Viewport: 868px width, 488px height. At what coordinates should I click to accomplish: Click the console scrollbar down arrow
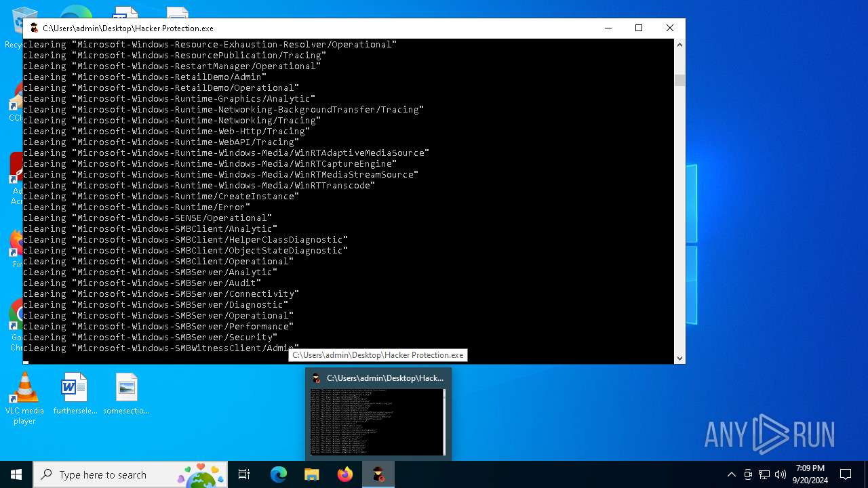[x=679, y=358]
